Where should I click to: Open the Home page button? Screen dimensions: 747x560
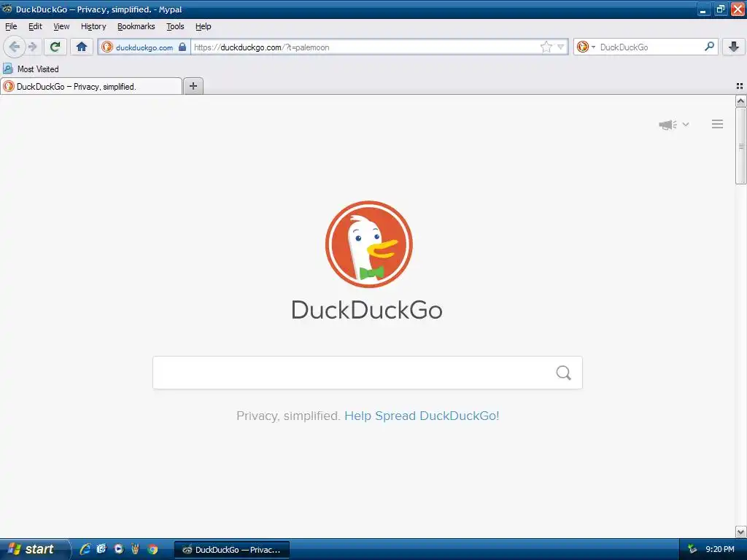pyautogui.click(x=82, y=47)
